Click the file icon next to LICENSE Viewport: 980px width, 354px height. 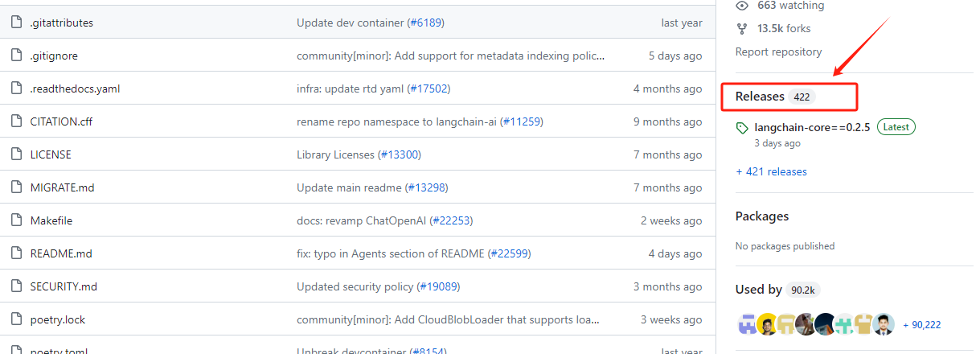(15, 154)
